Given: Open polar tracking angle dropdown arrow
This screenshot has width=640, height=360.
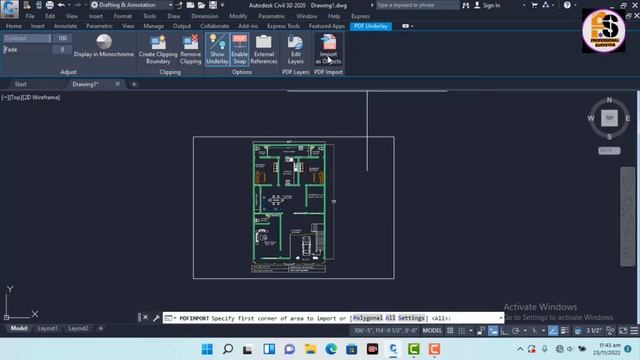Looking at the screenshot, I should click(x=525, y=331).
